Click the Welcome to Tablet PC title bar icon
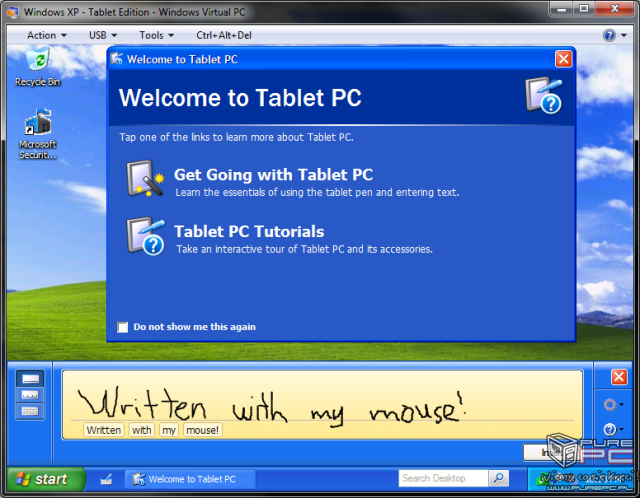The height and width of the screenshot is (498, 640). (117, 59)
